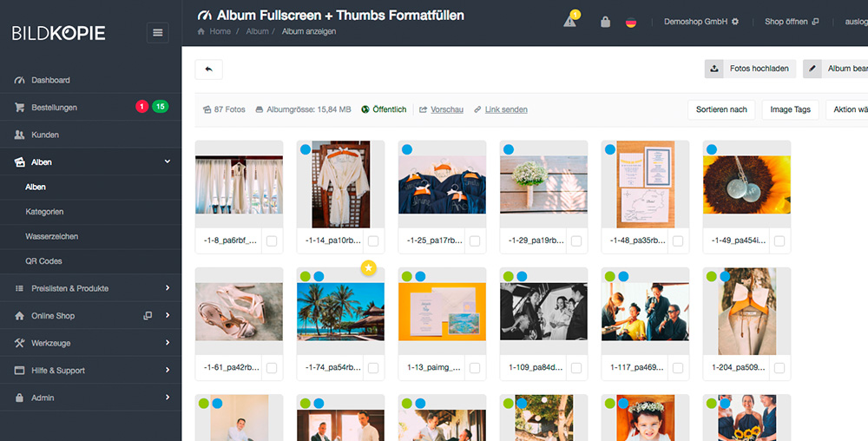Collapse the Alben submenu chevron

(x=168, y=161)
